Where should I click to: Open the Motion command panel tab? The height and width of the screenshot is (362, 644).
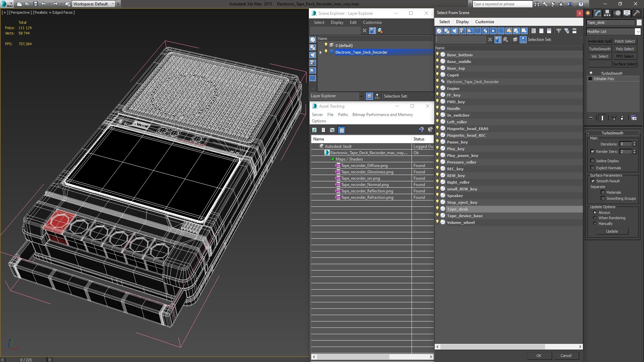pyautogui.click(x=618, y=13)
